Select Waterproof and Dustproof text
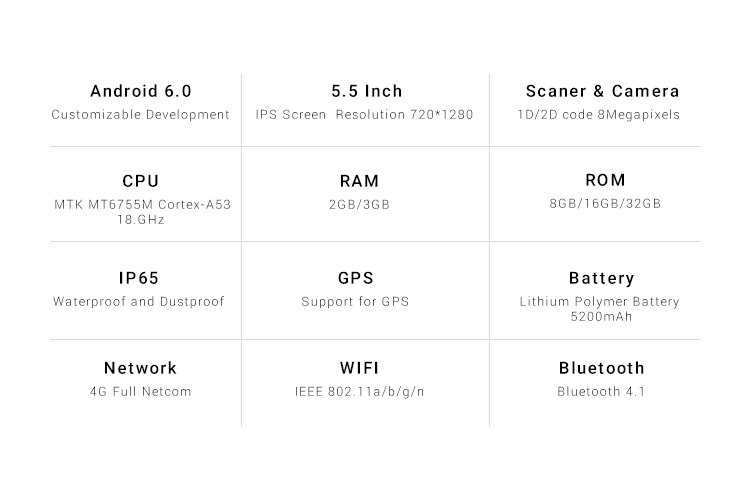 [x=139, y=301]
